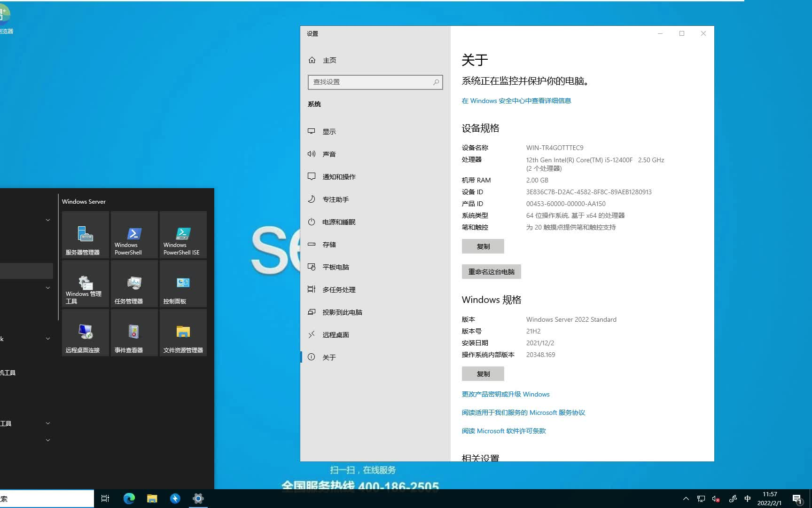This screenshot has height=508, width=812.
Task: Open the Server Manager tile
Action: coord(86,234)
